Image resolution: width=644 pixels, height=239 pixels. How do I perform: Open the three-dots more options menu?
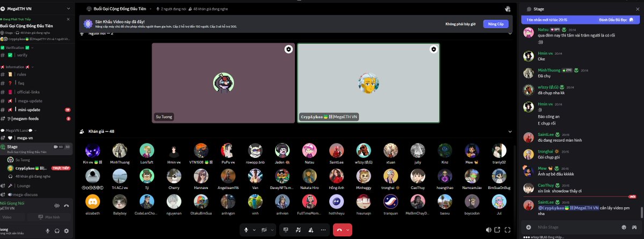coord(323,230)
